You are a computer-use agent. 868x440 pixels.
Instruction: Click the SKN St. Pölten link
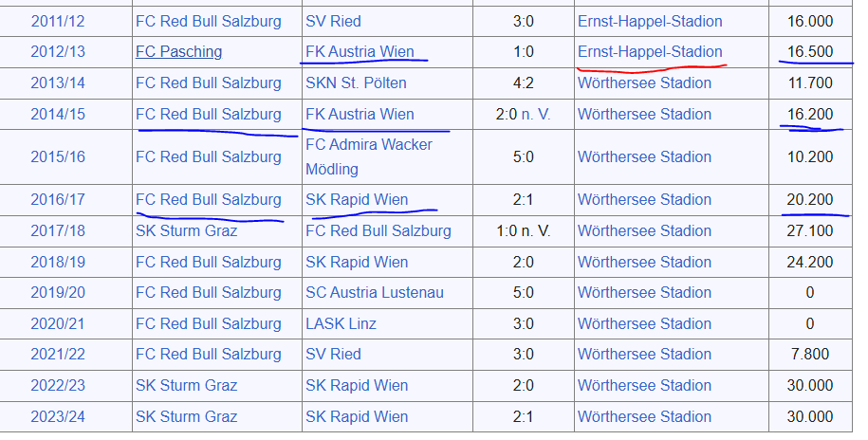(356, 83)
